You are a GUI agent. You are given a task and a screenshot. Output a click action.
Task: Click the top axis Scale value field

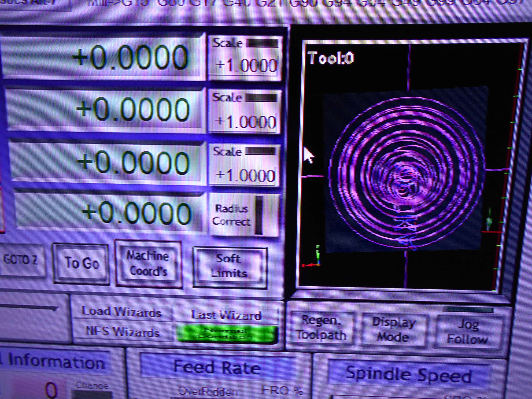[x=246, y=65]
